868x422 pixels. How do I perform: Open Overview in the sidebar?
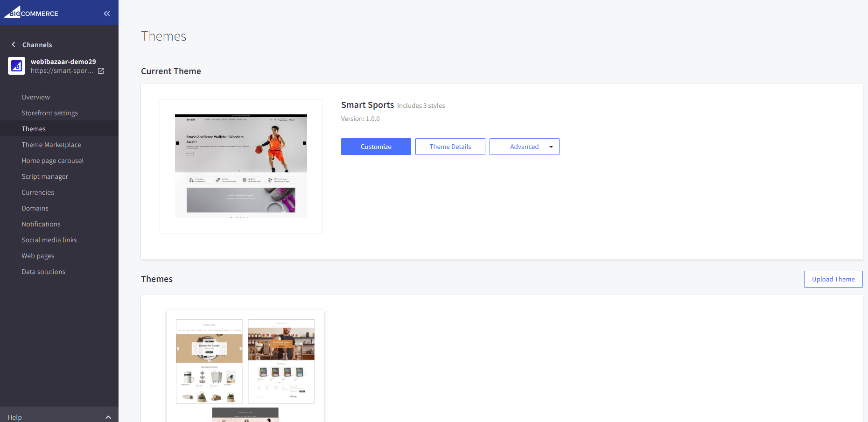(x=35, y=97)
